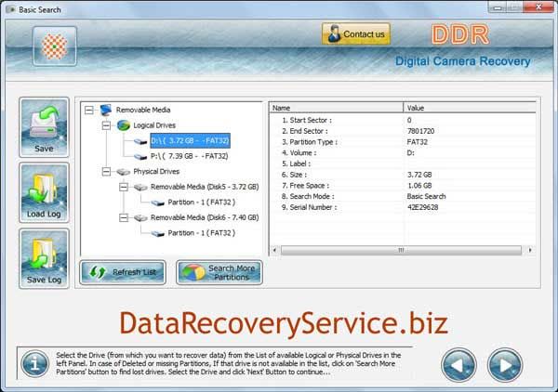558x392 pixels.
Task: Select the '7. Free Space :' row
Action: pyautogui.click(x=403, y=186)
